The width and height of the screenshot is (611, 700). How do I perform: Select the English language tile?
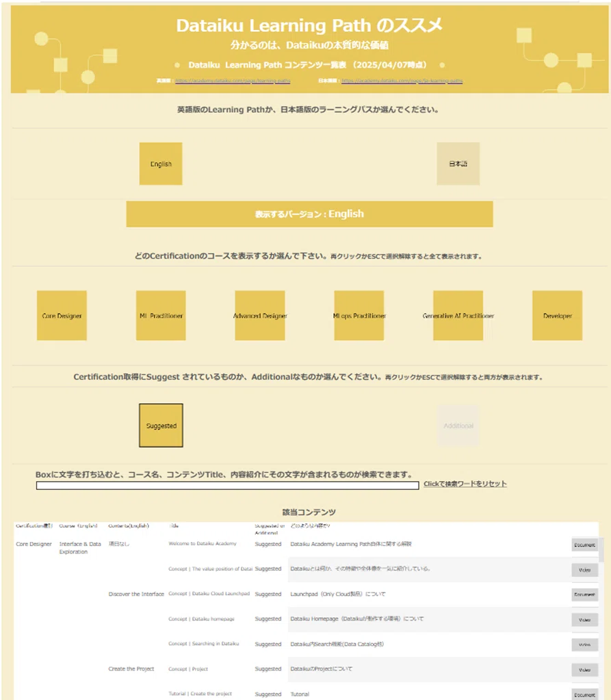[x=161, y=164]
